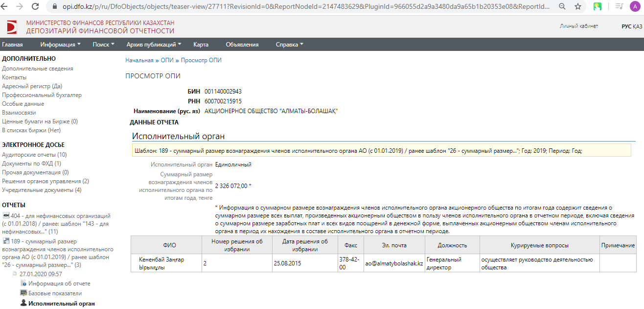Bookmark this page with the star icon
This screenshot has height=309, width=644.
[578, 7]
